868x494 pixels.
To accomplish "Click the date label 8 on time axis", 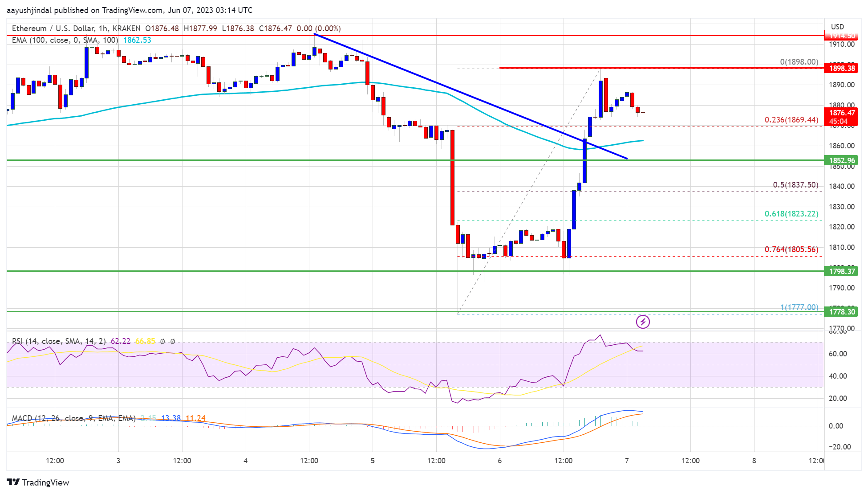I will click(x=754, y=461).
